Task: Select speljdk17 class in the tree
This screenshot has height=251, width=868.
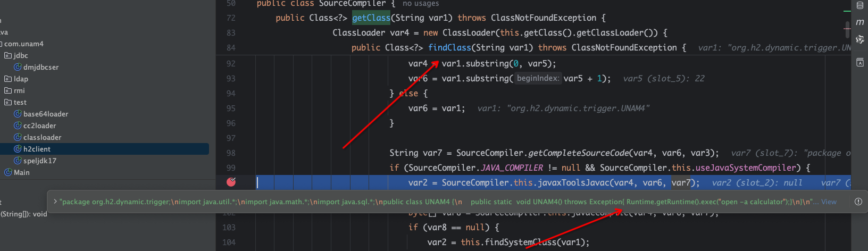Action: 39,161
